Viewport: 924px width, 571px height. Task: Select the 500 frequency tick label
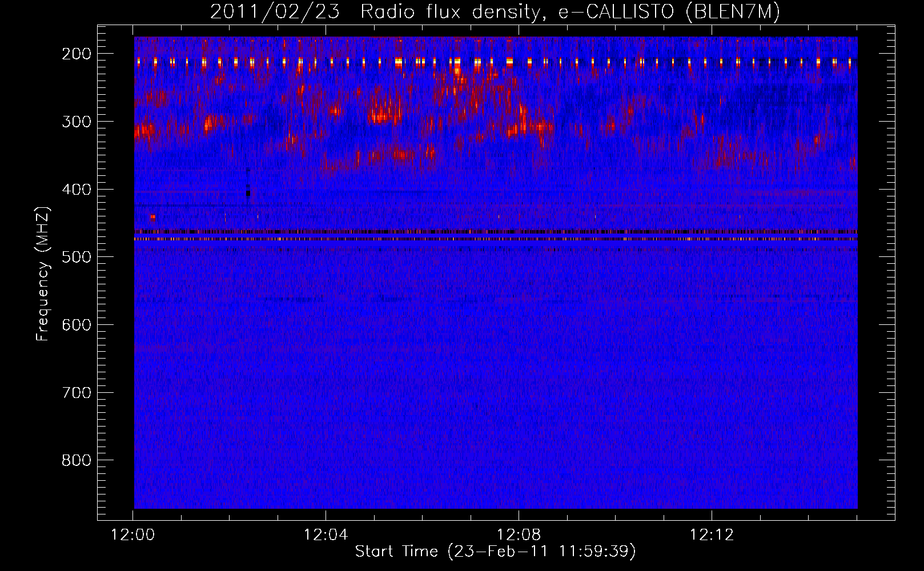tap(77, 257)
